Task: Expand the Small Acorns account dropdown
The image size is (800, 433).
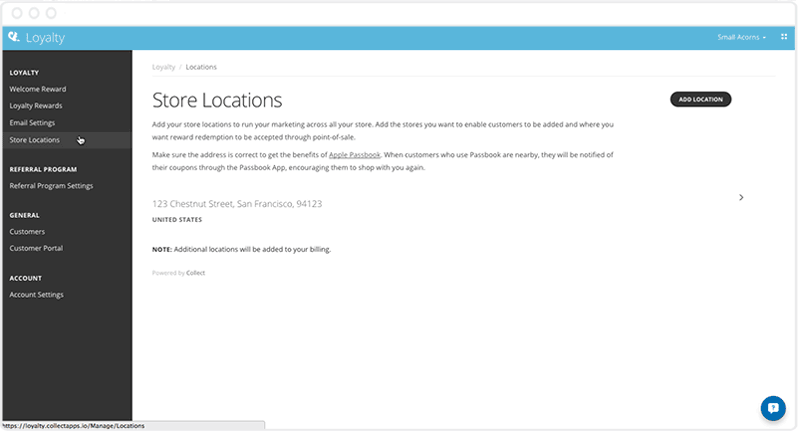Action: [x=741, y=37]
